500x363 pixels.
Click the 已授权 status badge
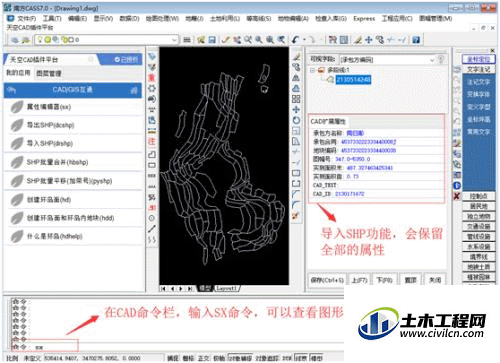pos(126,59)
